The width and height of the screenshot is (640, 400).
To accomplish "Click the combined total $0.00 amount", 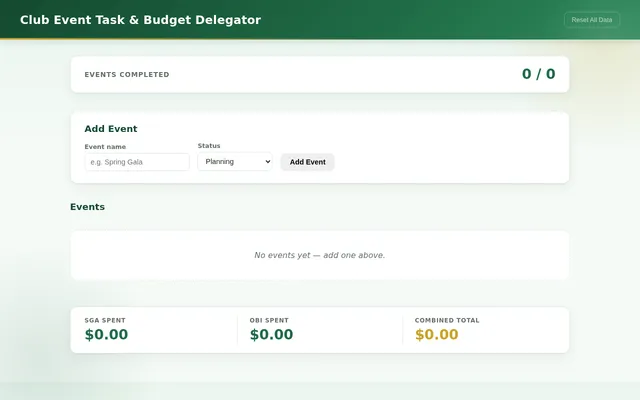I will tap(437, 335).
